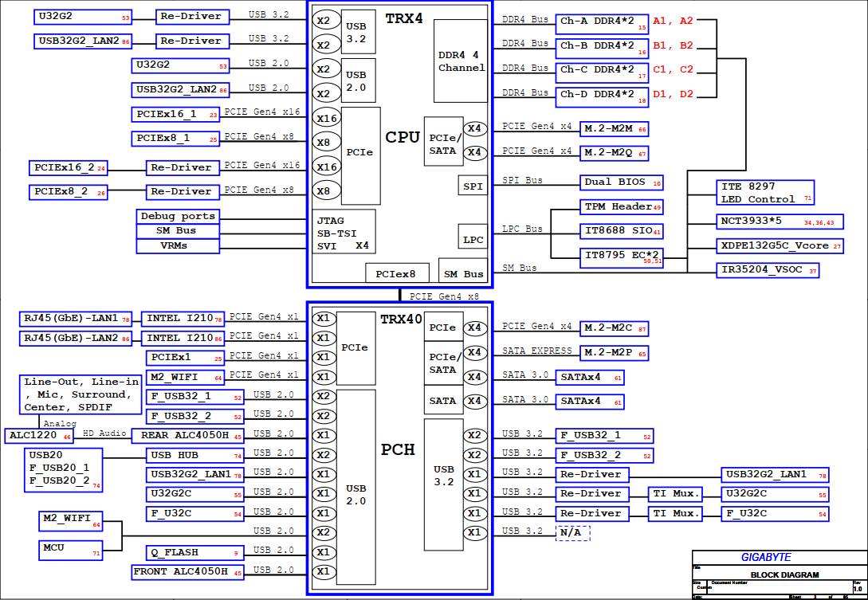Image resolution: width=868 pixels, height=600 pixels.
Task: Click the large CPU label
Action: tap(403, 137)
